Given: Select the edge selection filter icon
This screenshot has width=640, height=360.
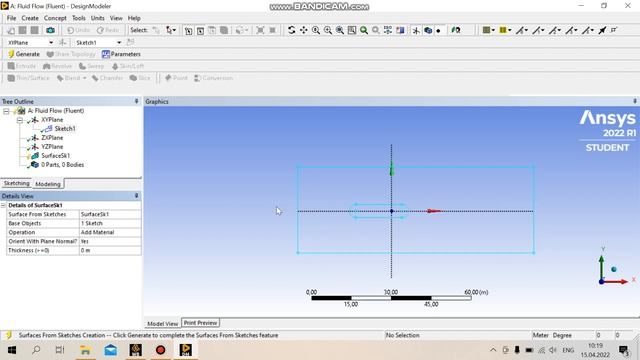Looking at the screenshot, I should coord(200,31).
